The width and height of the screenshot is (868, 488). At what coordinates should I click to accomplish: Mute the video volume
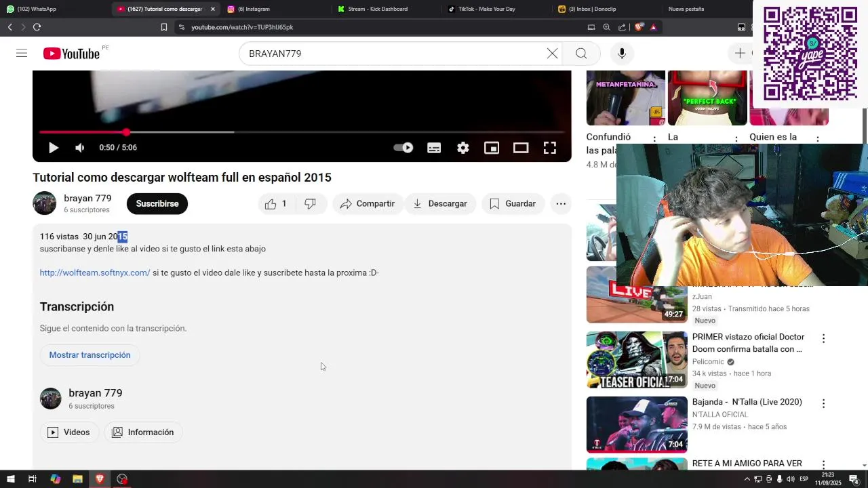(80, 148)
